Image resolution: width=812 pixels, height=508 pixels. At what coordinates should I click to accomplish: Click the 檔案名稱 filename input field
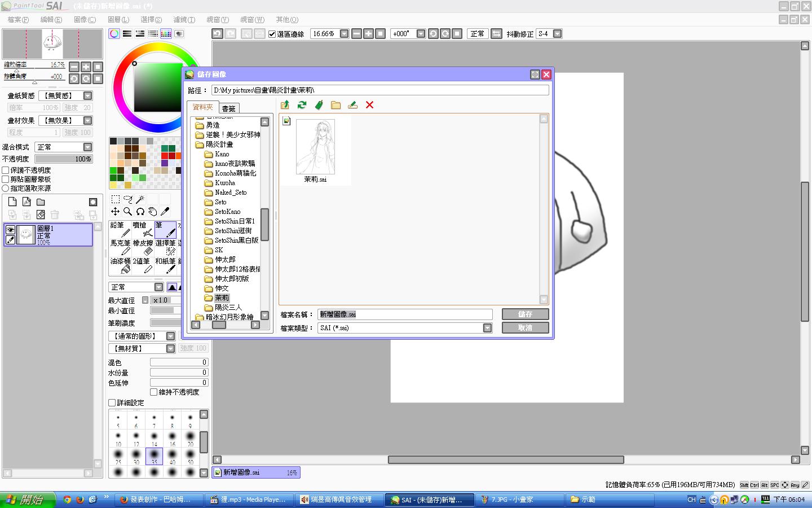405,314
